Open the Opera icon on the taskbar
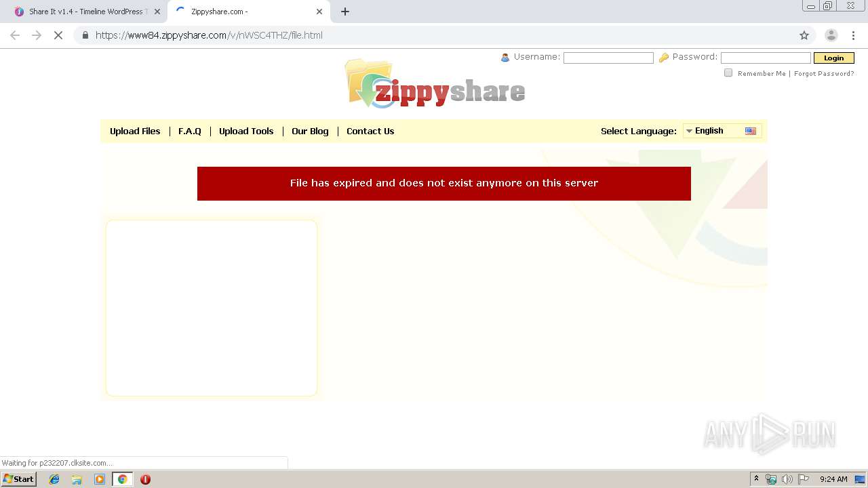 coord(145,479)
